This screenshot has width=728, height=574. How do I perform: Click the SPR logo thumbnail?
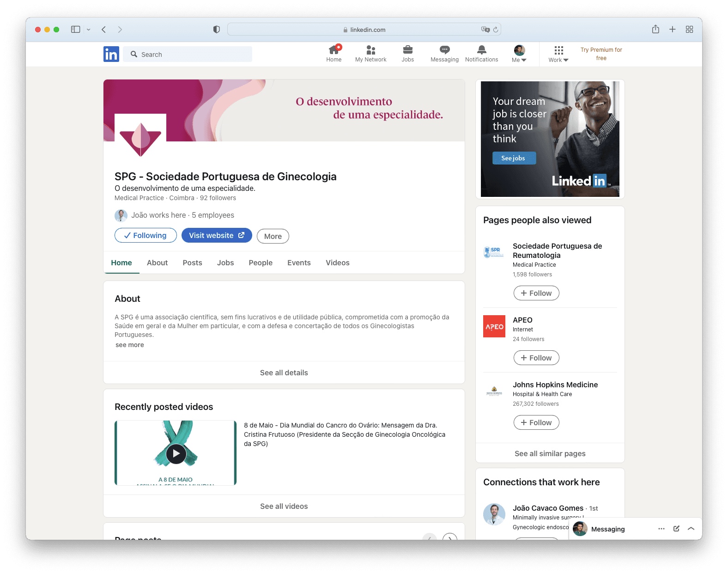pyautogui.click(x=494, y=252)
